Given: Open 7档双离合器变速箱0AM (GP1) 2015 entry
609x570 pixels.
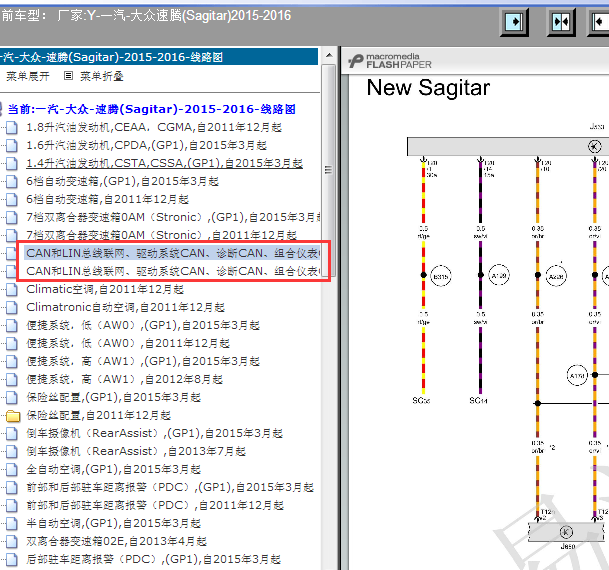Looking at the screenshot, I should pos(173,217).
